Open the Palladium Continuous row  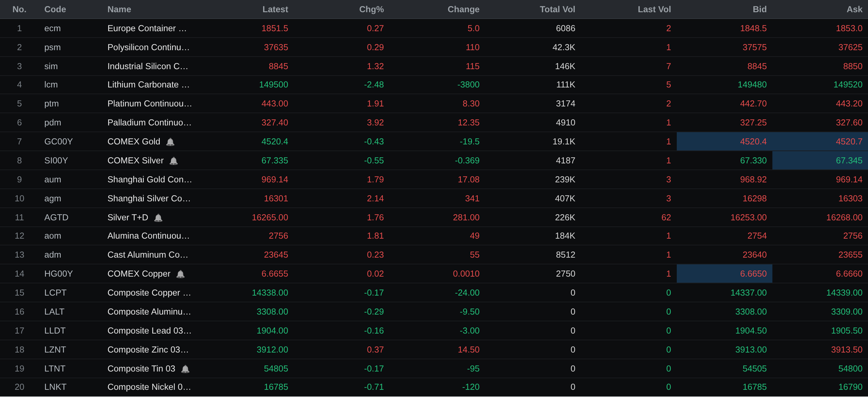pyautogui.click(x=434, y=123)
